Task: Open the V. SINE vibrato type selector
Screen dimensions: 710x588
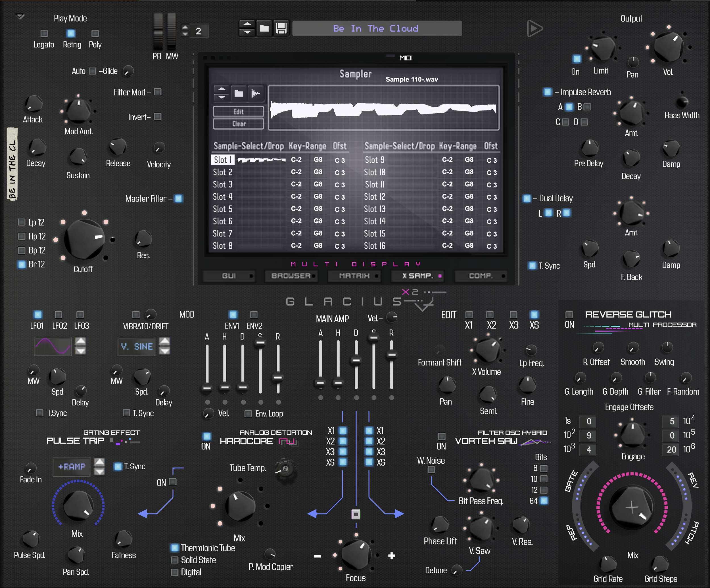Action: click(137, 346)
